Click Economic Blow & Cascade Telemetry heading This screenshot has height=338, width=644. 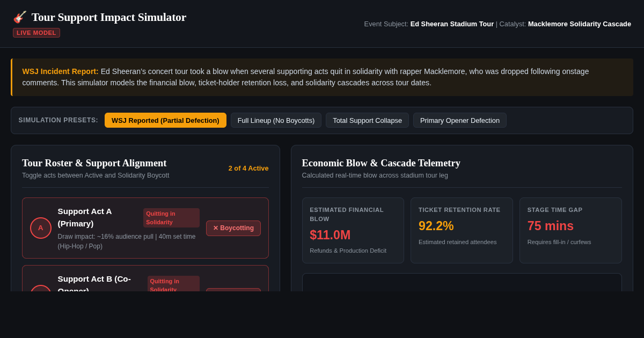click(381, 163)
